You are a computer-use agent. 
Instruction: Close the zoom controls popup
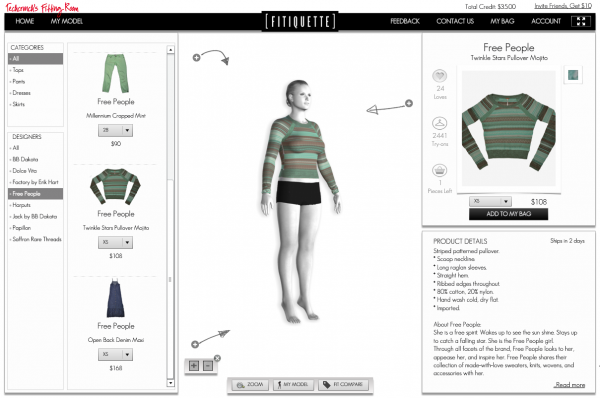(x=217, y=358)
